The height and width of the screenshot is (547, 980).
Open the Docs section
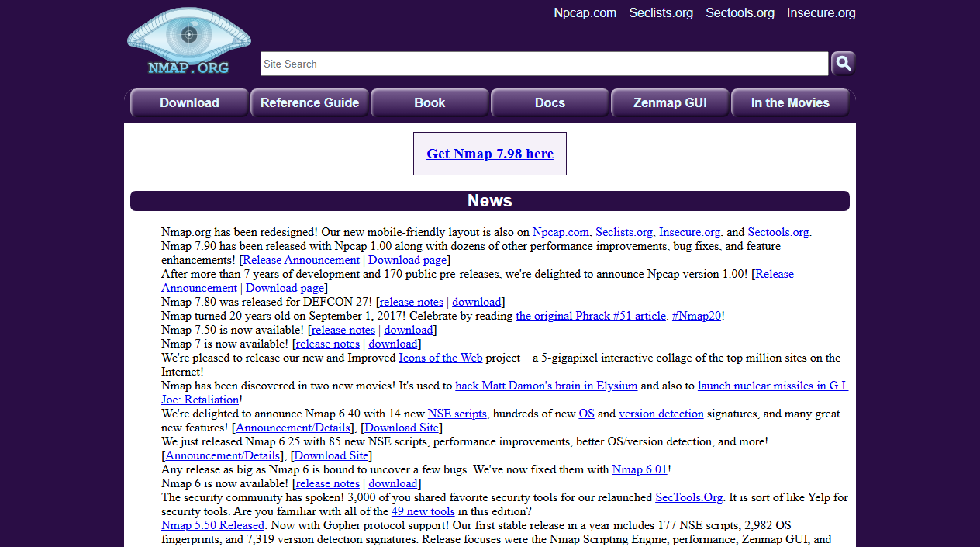pyautogui.click(x=550, y=102)
